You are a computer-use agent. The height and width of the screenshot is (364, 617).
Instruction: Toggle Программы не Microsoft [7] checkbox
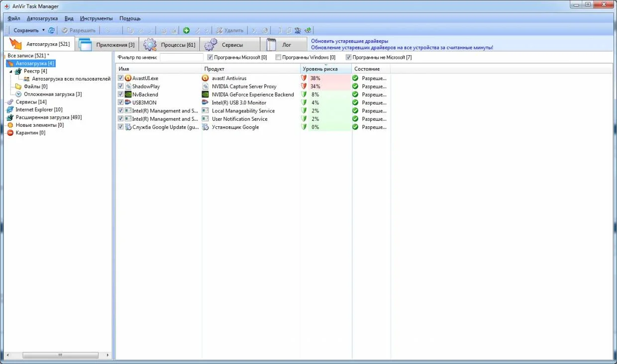348,58
